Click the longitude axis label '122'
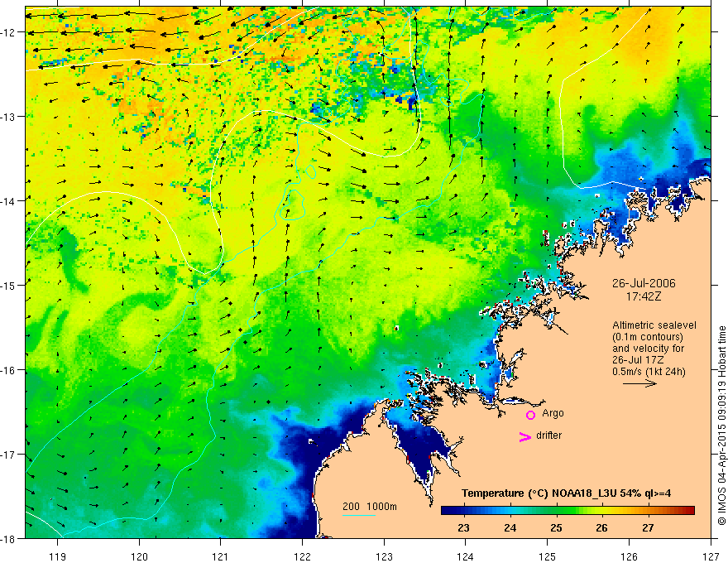728x563 pixels. pos(302,557)
